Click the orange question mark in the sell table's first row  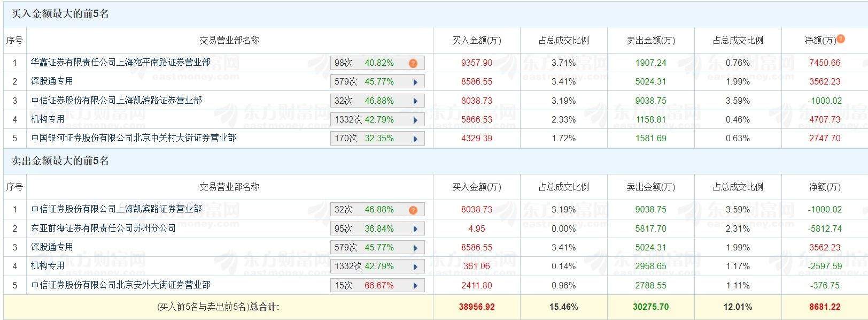413,210
